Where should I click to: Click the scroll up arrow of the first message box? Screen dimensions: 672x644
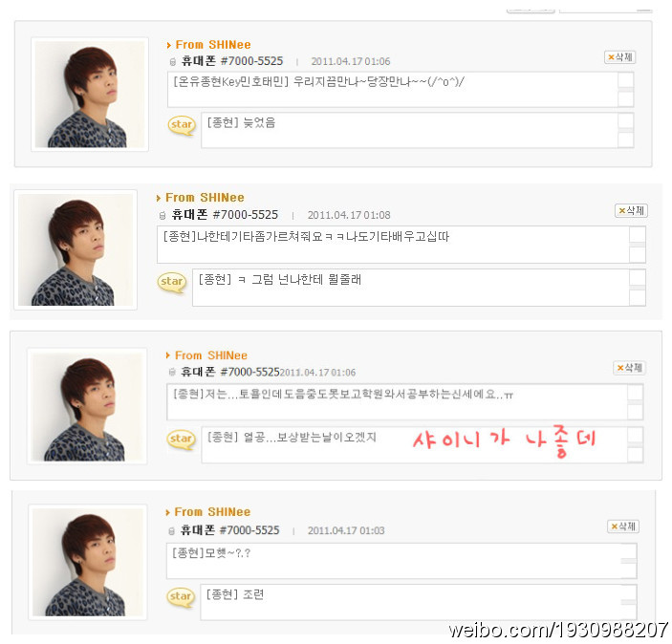coord(626,80)
